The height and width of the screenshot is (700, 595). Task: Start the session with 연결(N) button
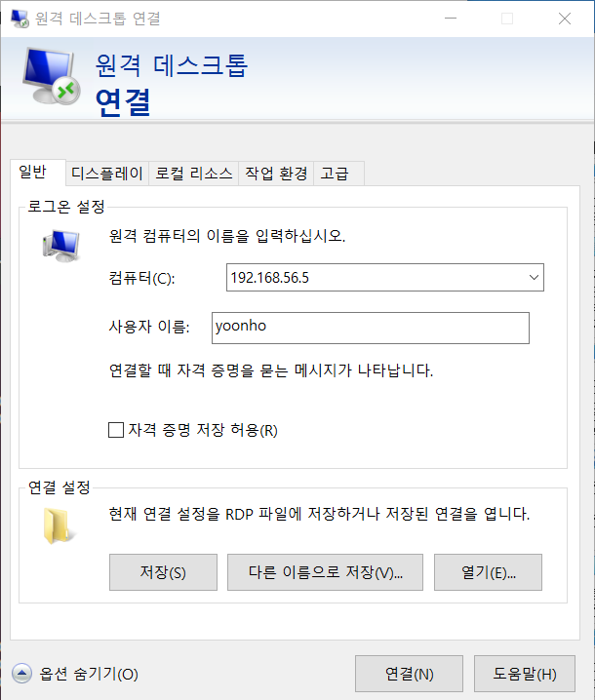coord(409,674)
